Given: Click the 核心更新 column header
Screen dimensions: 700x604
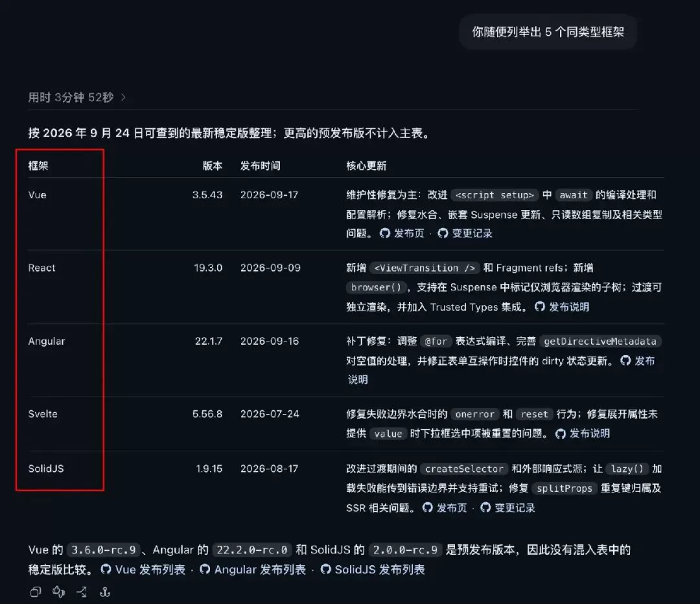Looking at the screenshot, I should 366,166.
